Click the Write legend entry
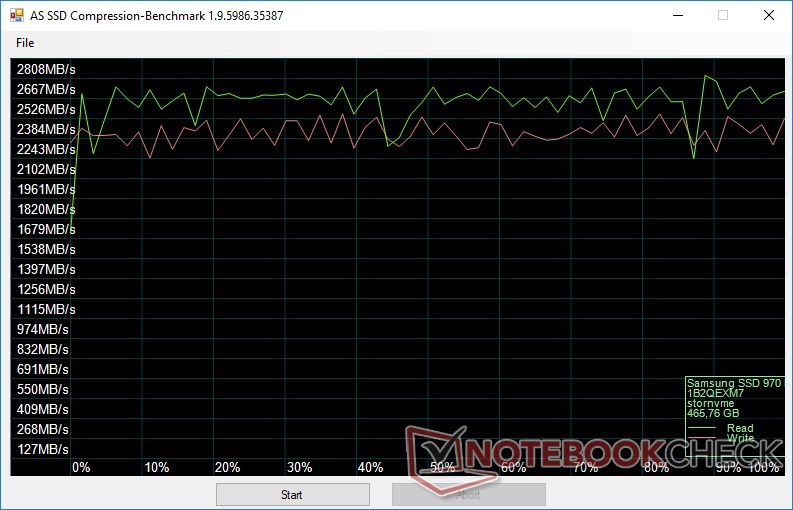 point(740,438)
